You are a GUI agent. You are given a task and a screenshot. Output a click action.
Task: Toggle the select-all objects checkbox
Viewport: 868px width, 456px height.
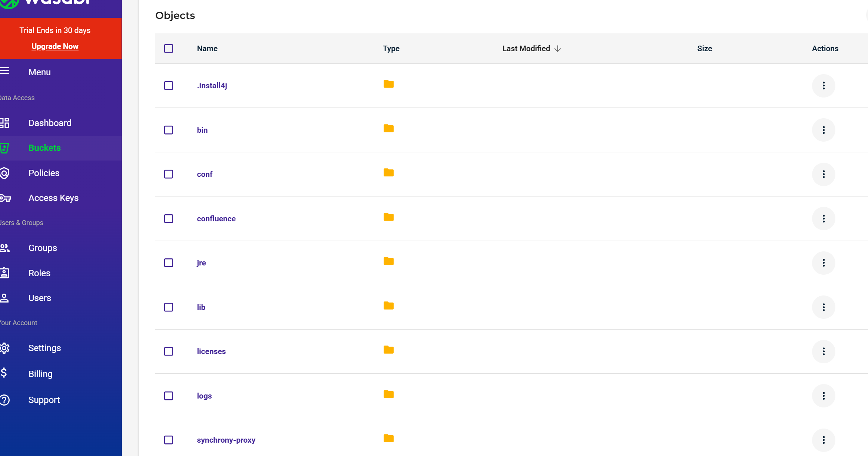click(x=169, y=49)
